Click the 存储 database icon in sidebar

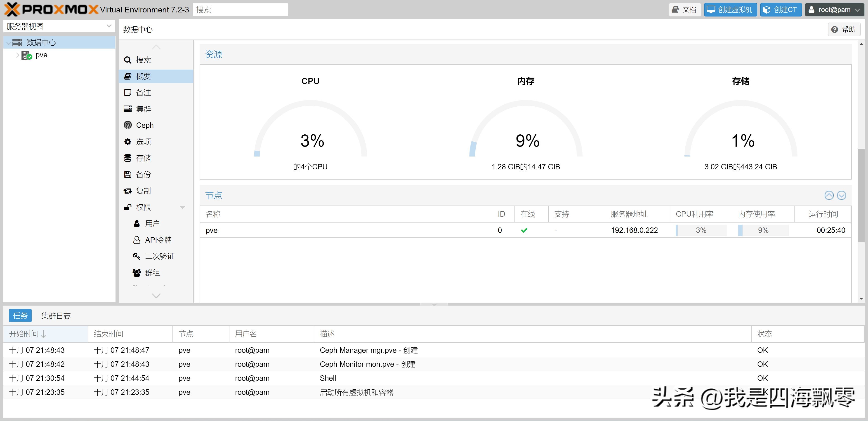pos(127,158)
